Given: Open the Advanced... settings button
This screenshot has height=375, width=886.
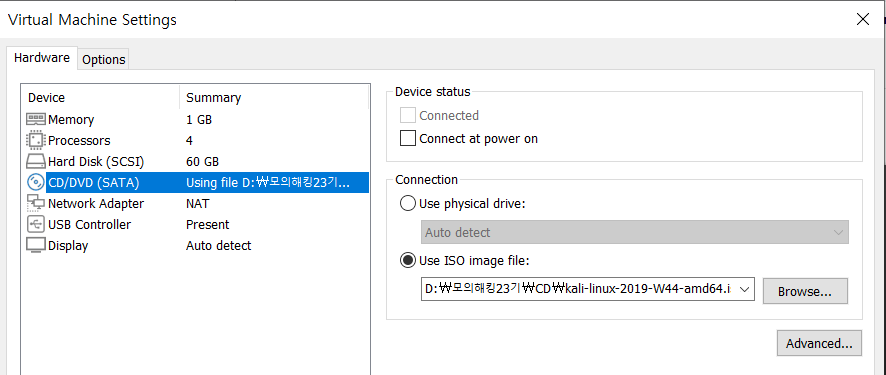Looking at the screenshot, I should click(819, 343).
